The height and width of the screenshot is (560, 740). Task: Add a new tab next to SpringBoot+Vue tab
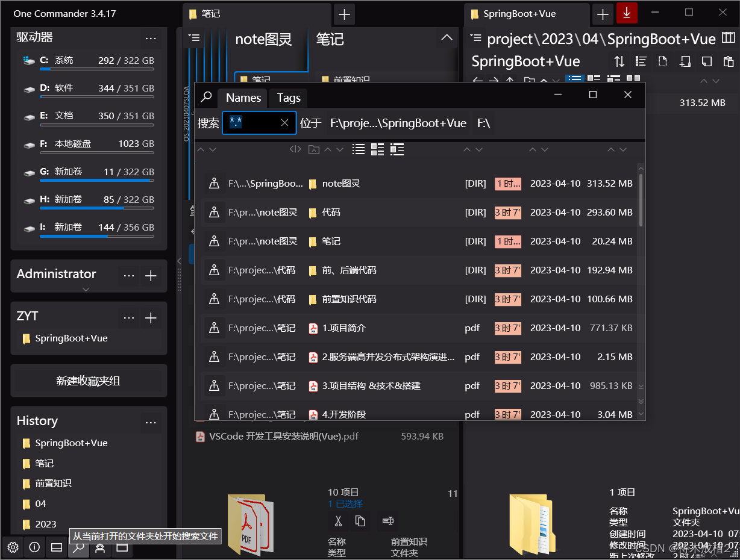(x=603, y=13)
